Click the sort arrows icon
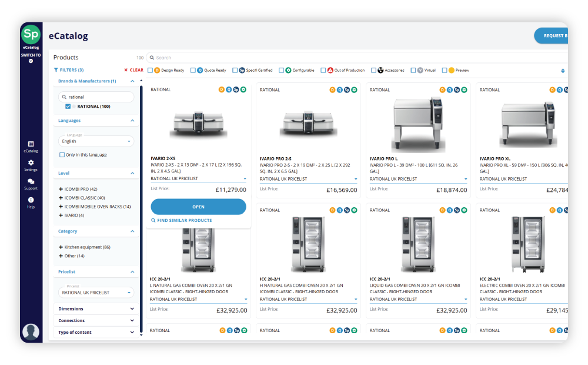This screenshot has width=588, height=365. 563,71
